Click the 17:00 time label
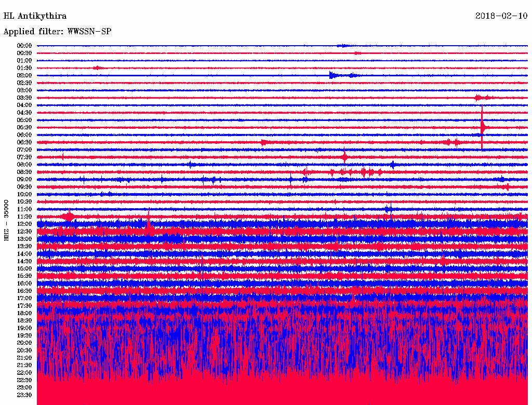The height and width of the screenshot is (405, 532). pos(24,298)
